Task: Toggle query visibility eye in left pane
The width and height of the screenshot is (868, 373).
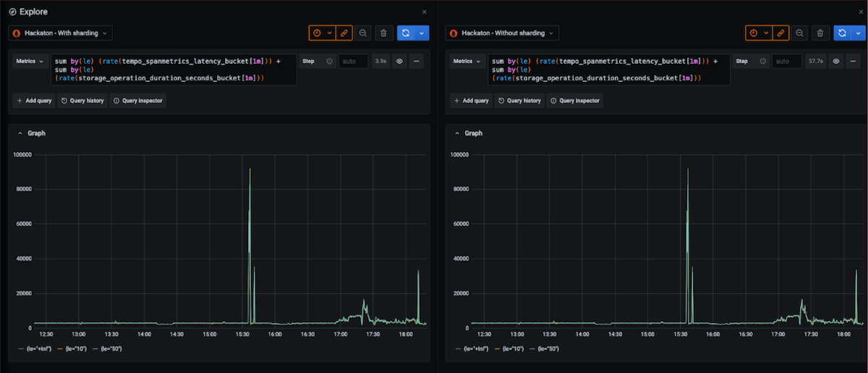Action: point(399,62)
